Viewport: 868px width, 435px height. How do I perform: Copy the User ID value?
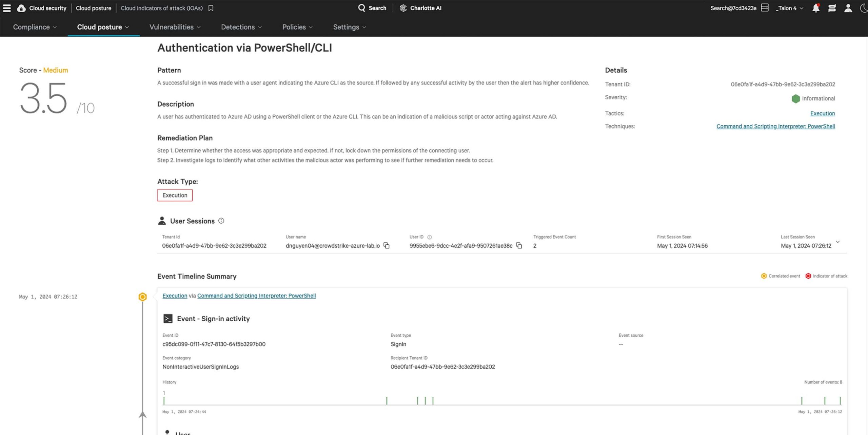pyautogui.click(x=519, y=245)
